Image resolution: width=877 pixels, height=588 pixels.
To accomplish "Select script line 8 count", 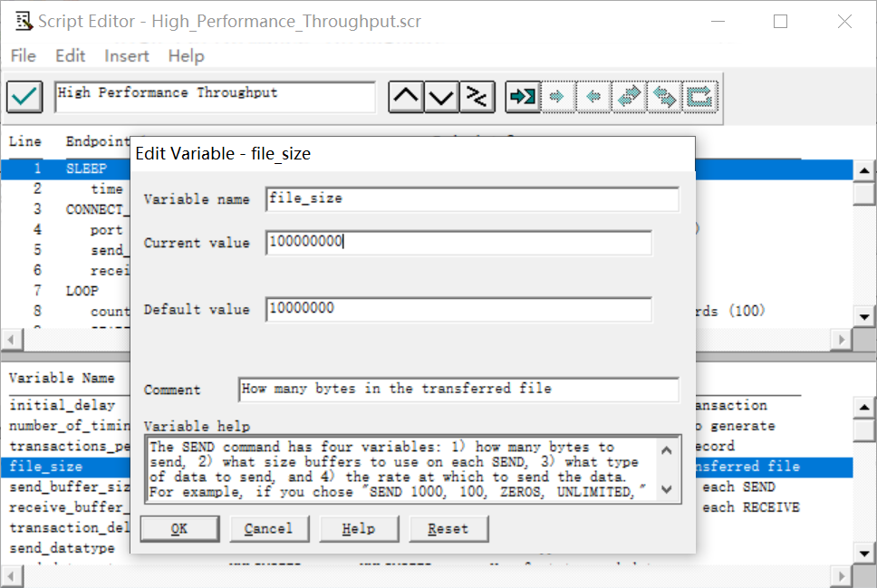I will pyautogui.click(x=66, y=312).
